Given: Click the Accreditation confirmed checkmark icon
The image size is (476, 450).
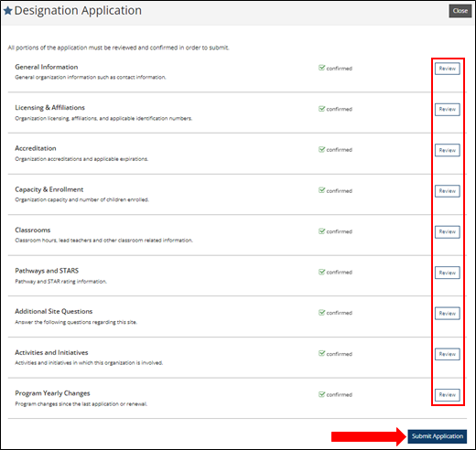Looking at the screenshot, I should point(321,149).
